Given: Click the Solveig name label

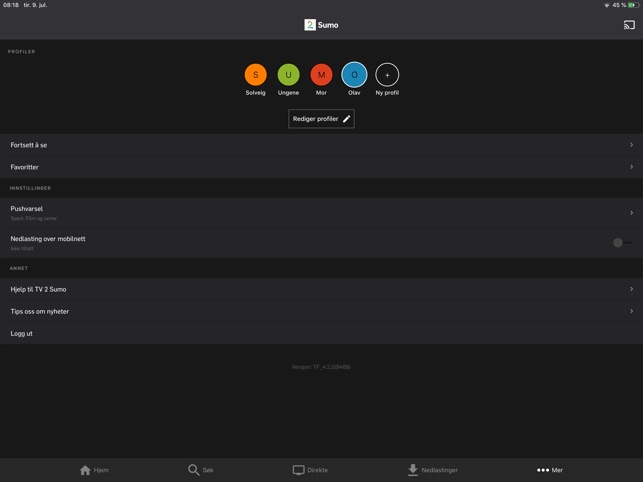Looking at the screenshot, I should point(255,93).
